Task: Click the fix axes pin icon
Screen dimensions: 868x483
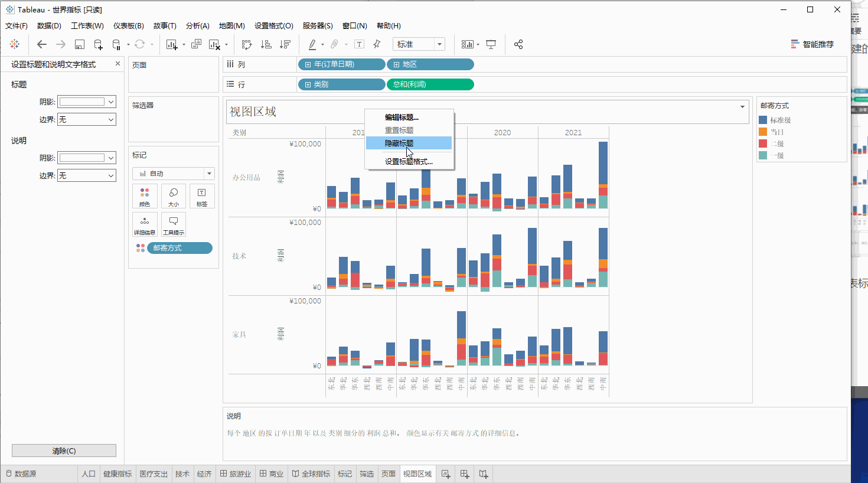Action: point(377,44)
